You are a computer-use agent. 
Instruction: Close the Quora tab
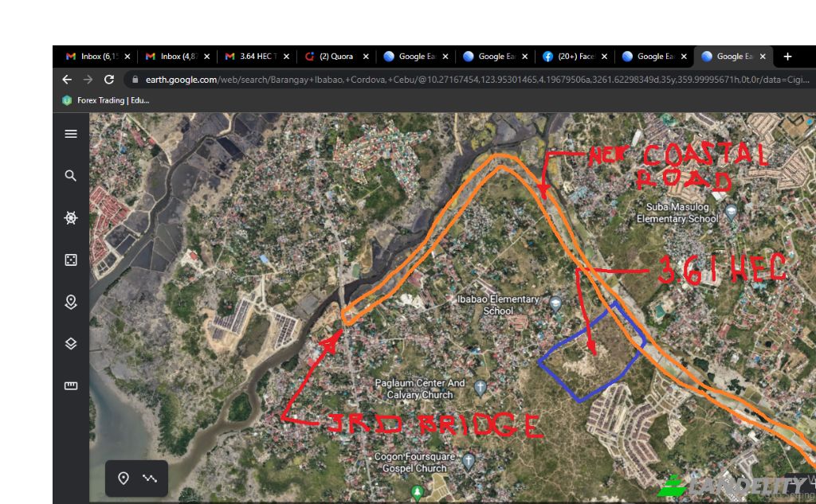click(x=366, y=57)
